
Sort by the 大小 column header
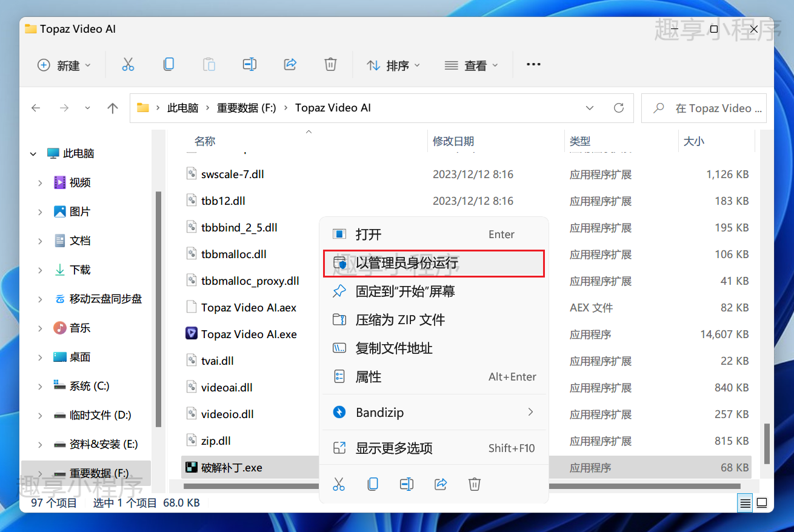pos(694,141)
